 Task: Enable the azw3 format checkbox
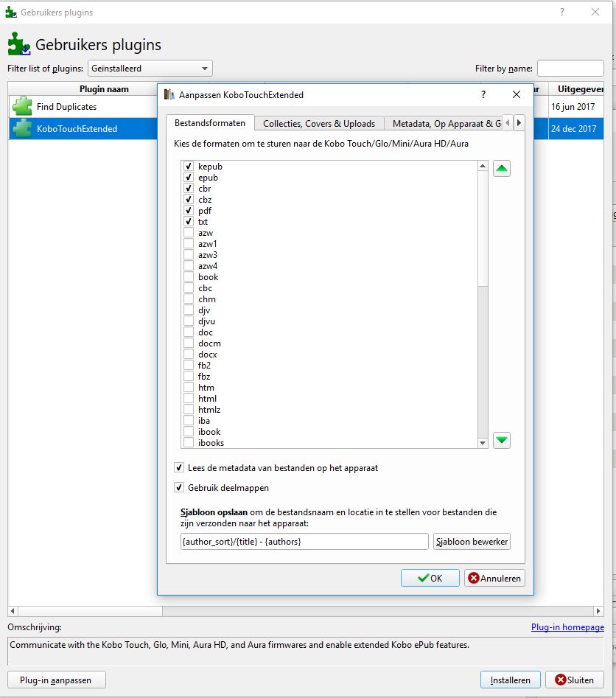[x=189, y=254]
